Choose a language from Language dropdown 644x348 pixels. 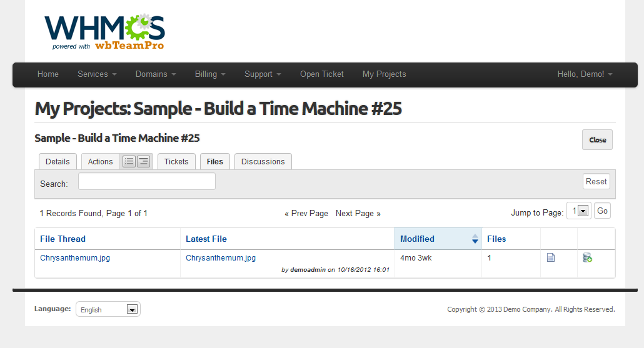coord(108,309)
